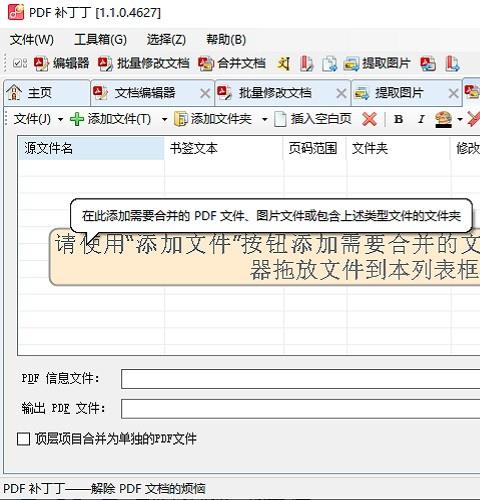Delete item with the red X icon
Screen dimensions: 480x500
(x=369, y=119)
